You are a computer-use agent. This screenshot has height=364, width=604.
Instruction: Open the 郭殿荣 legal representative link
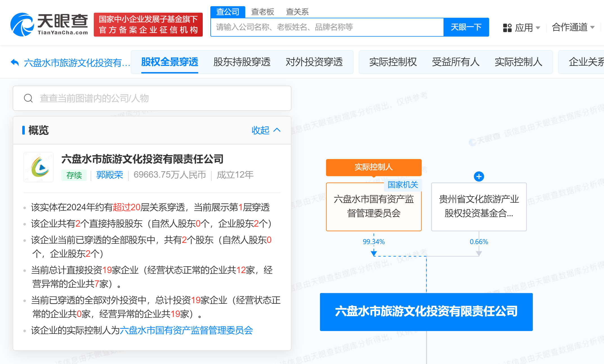(110, 175)
